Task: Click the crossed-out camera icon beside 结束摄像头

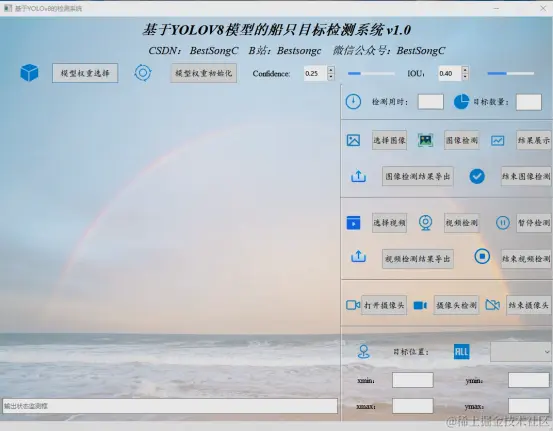Action: [493, 304]
